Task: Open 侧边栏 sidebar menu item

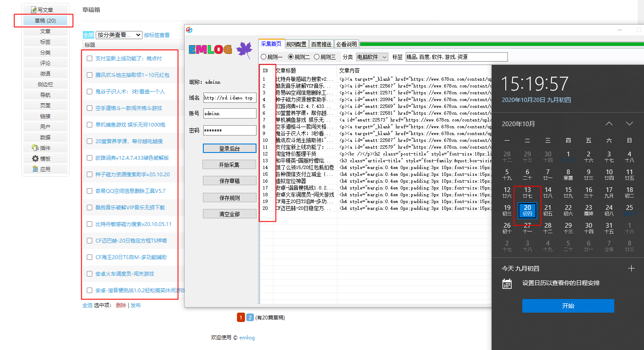Action: pyautogui.click(x=45, y=84)
